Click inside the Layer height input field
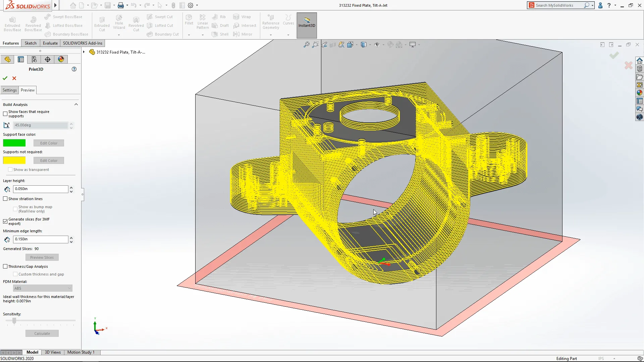This screenshot has width=644, height=362. click(x=40, y=189)
